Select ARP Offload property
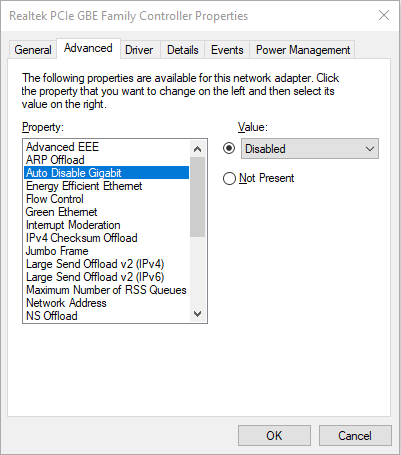 pos(107,160)
